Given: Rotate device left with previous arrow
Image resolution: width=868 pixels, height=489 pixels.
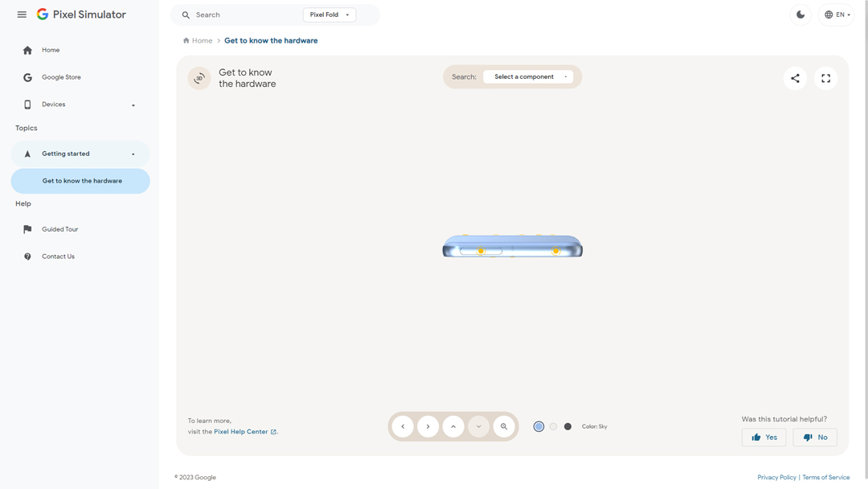Looking at the screenshot, I should click(403, 426).
